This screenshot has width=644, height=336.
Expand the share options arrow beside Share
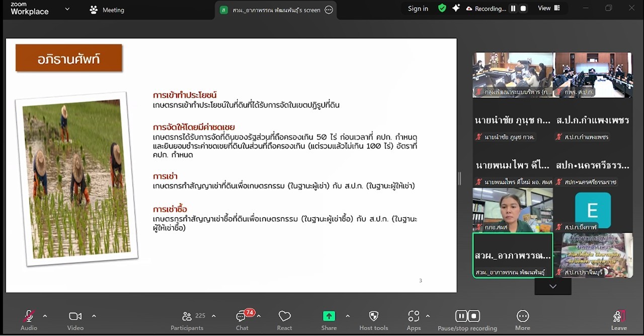348,316
